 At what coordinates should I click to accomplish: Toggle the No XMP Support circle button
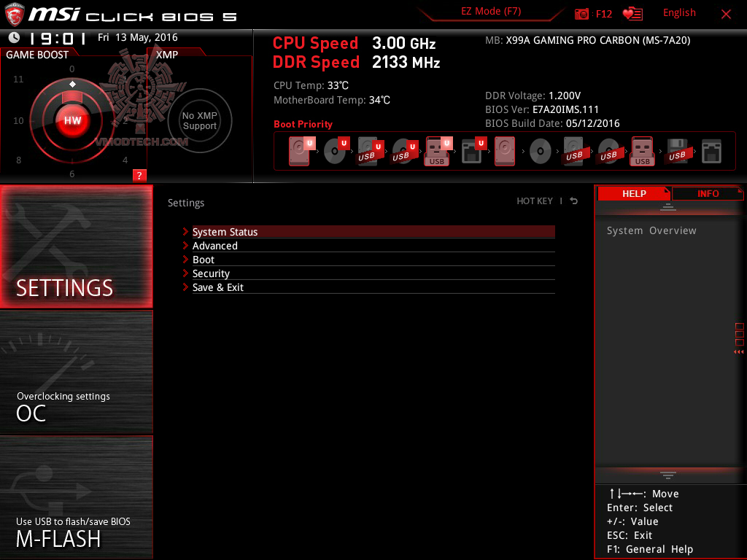click(200, 120)
